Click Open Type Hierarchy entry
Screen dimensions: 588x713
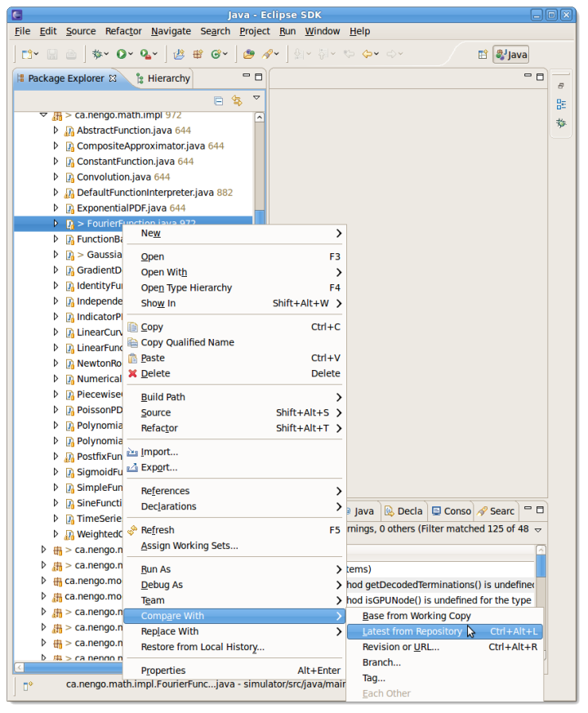click(234, 287)
